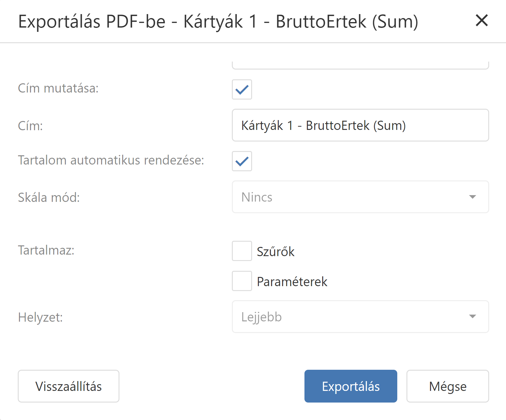
Task: Focus the Cím text input field
Action: 360,125
